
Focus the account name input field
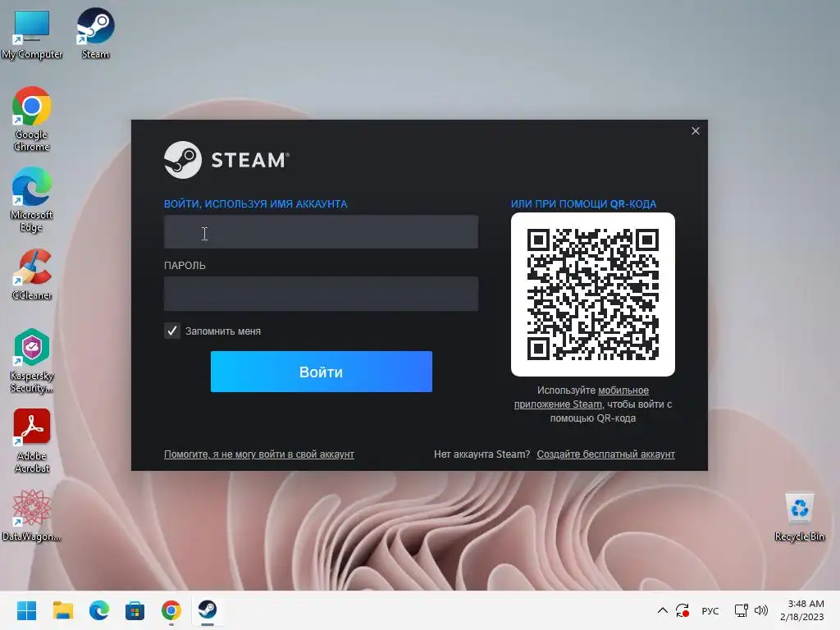tap(321, 232)
